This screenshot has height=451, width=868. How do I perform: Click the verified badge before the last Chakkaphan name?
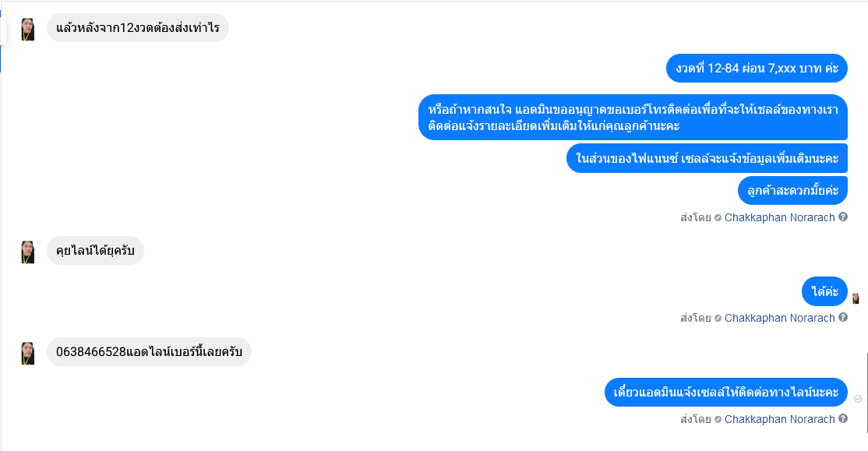point(718,420)
